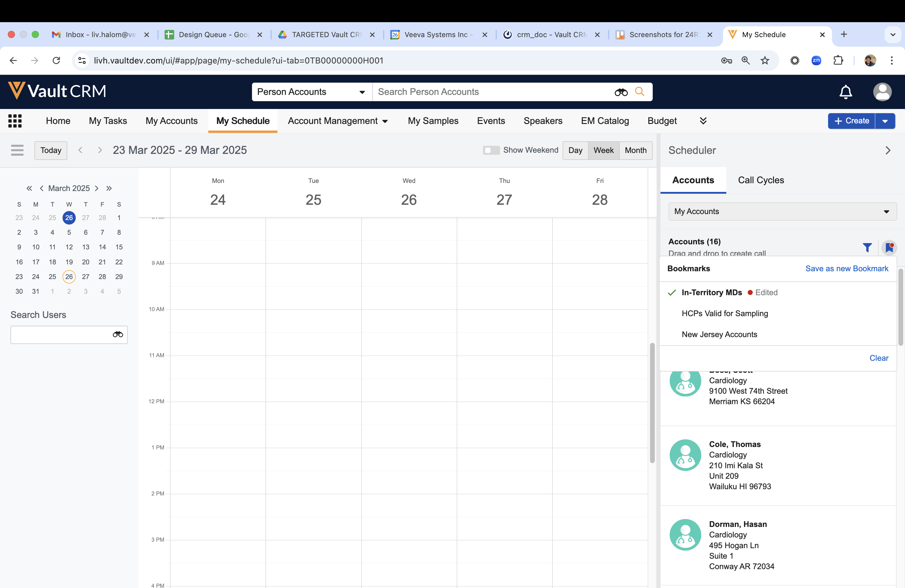Expand the My Accounts dropdown
Image resolution: width=905 pixels, height=588 pixels.
[782, 211]
